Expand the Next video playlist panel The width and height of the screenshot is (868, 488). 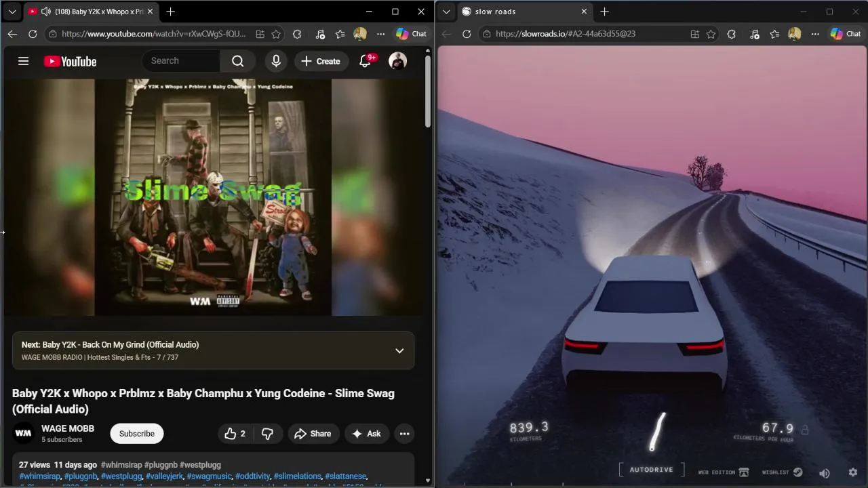tap(399, 350)
